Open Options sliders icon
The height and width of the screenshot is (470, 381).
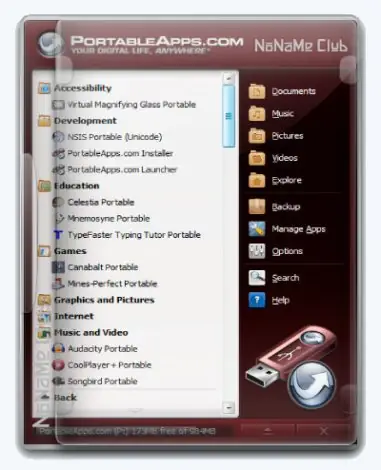click(257, 251)
